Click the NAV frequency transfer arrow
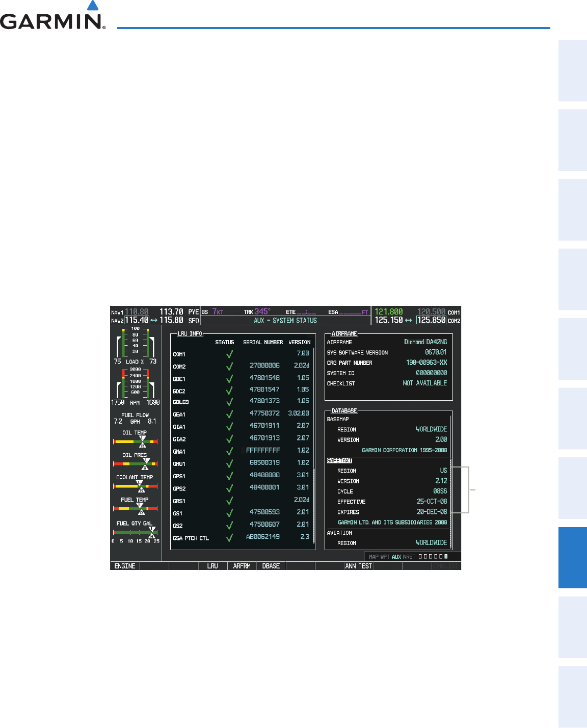Screen dimensions: 587x728 (x=154, y=321)
